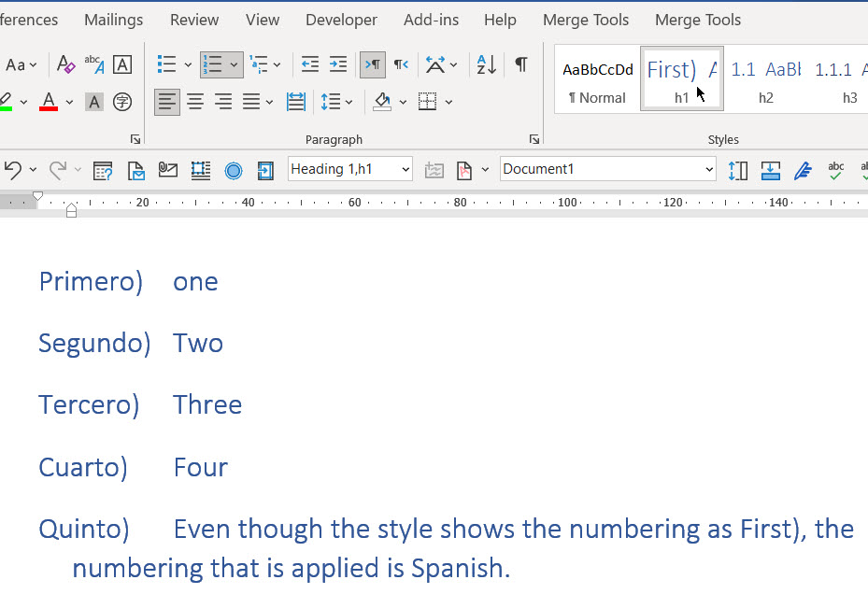
Task: Switch to the Developer tab
Action: point(340,19)
